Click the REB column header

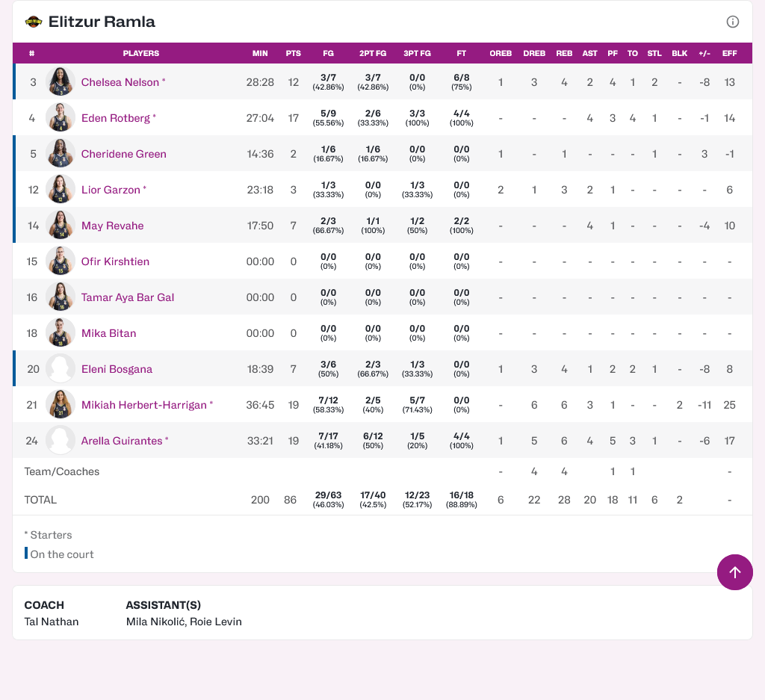[x=564, y=54]
